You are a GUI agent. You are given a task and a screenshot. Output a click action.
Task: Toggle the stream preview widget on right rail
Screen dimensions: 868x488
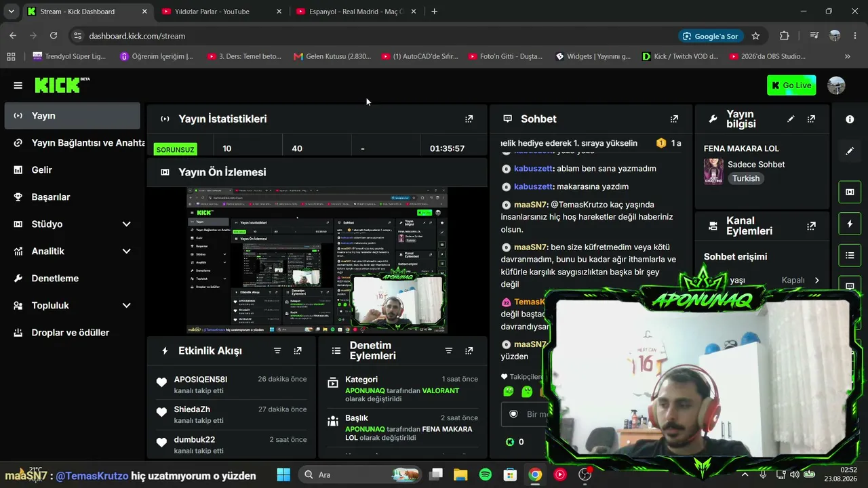pos(850,192)
